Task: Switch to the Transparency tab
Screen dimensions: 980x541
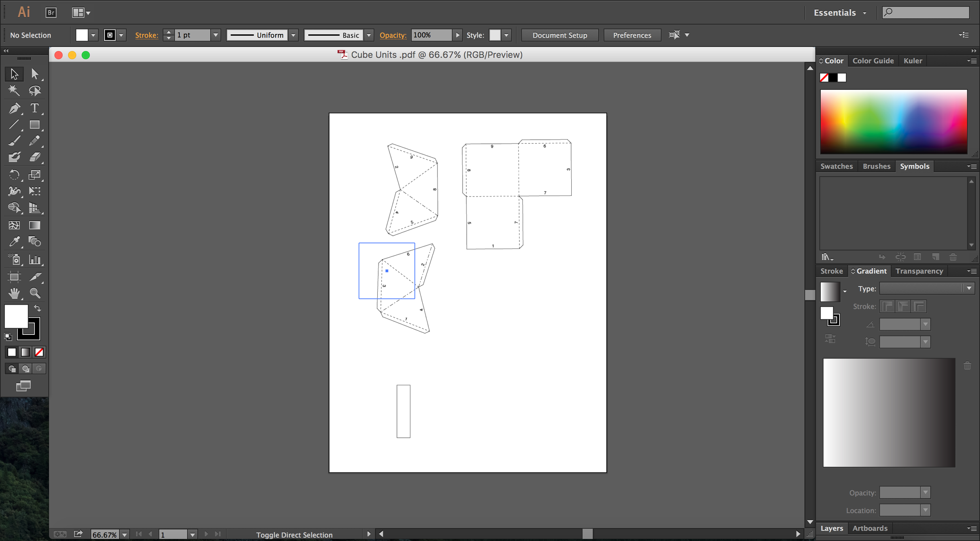Action: pyautogui.click(x=919, y=271)
